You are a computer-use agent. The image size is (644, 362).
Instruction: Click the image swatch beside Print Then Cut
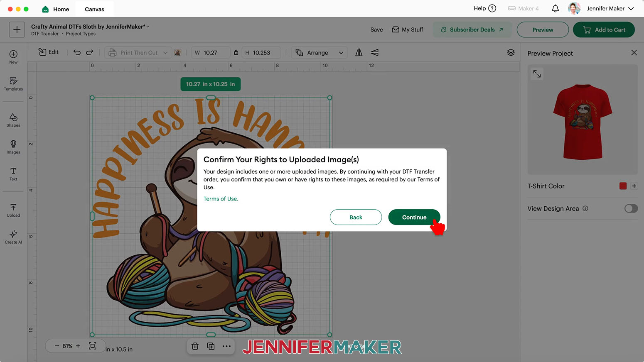pyautogui.click(x=177, y=53)
